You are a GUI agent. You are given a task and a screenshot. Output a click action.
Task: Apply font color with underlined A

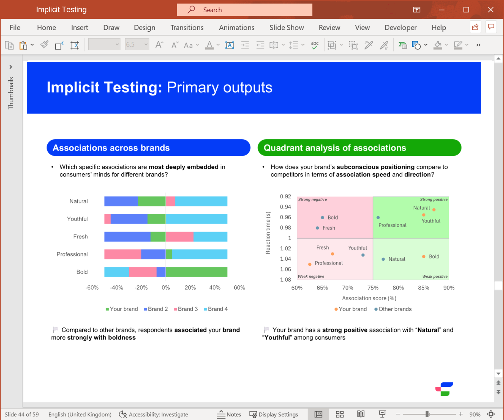tap(209, 45)
